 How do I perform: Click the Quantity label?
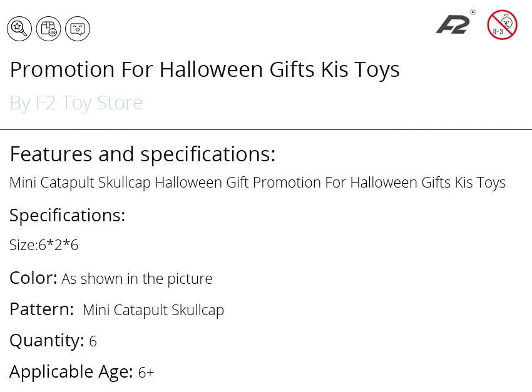(x=47, y=341)
